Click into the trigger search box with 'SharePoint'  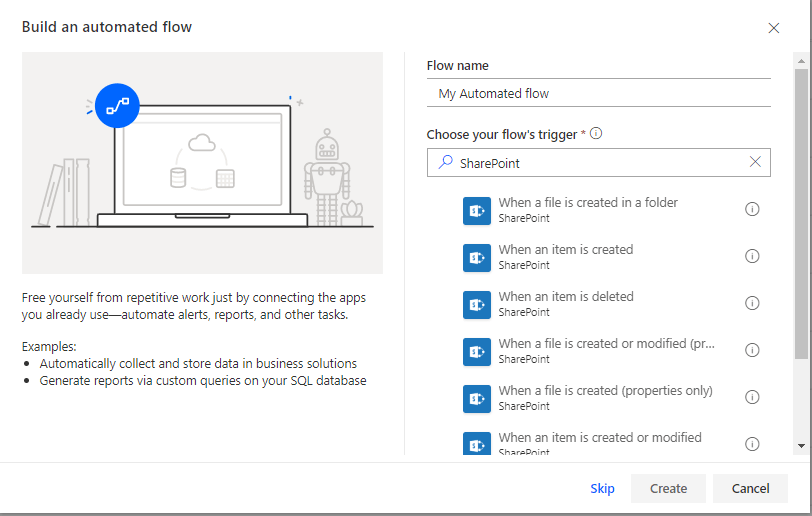(599, 163)
